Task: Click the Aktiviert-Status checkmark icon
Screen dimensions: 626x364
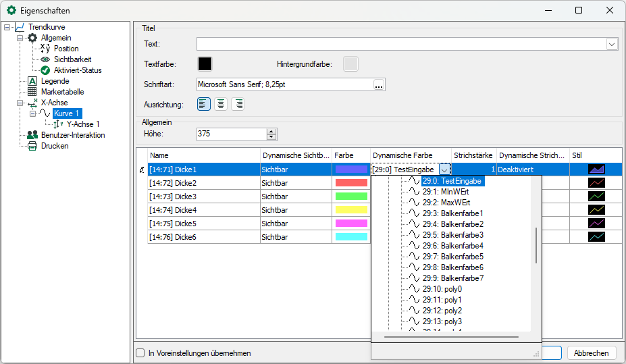Action: coord(45,70)
